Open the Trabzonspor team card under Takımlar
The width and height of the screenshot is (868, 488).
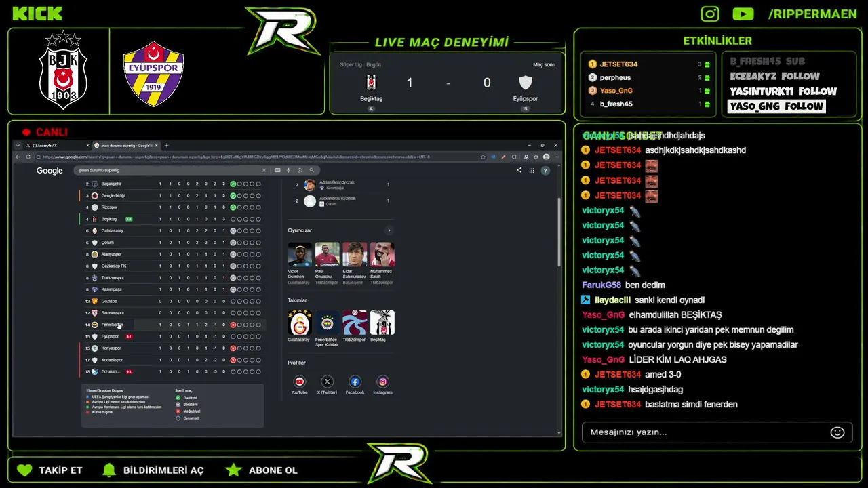pos(355,327)
